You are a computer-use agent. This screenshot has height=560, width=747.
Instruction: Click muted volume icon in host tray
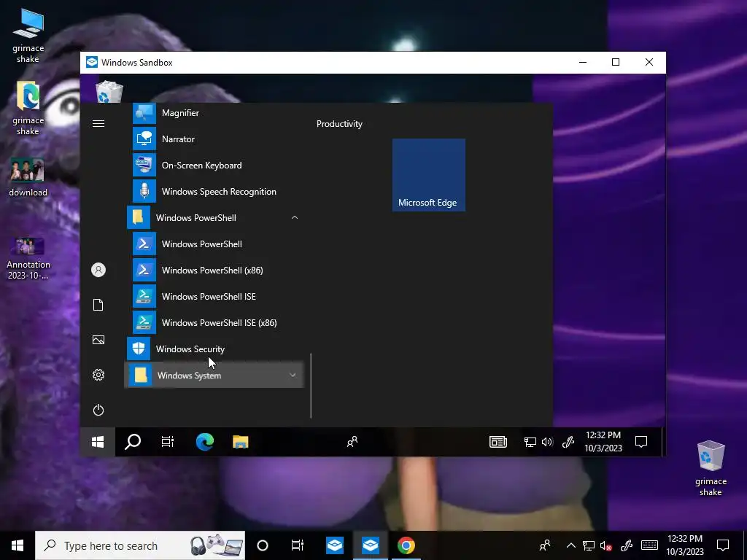606,545
